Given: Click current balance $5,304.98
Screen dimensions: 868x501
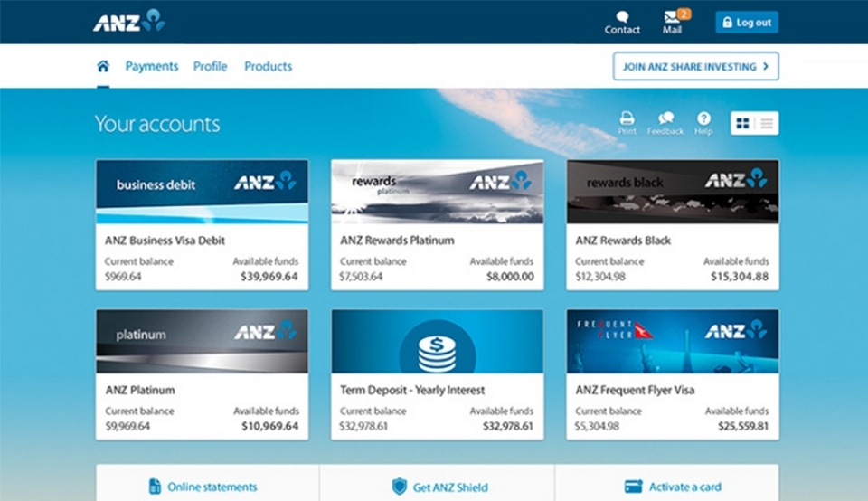Looking at the screenshot, I should coord(597,426).
